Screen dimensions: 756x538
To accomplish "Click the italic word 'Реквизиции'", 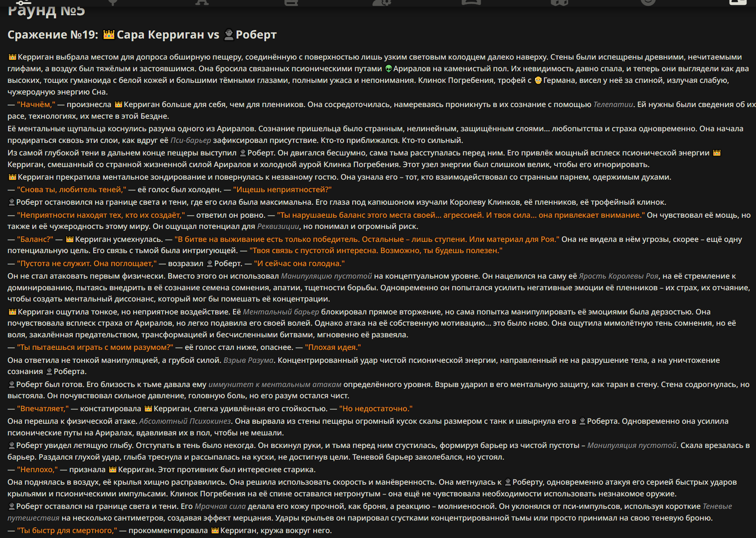I will tap(278, 226).
